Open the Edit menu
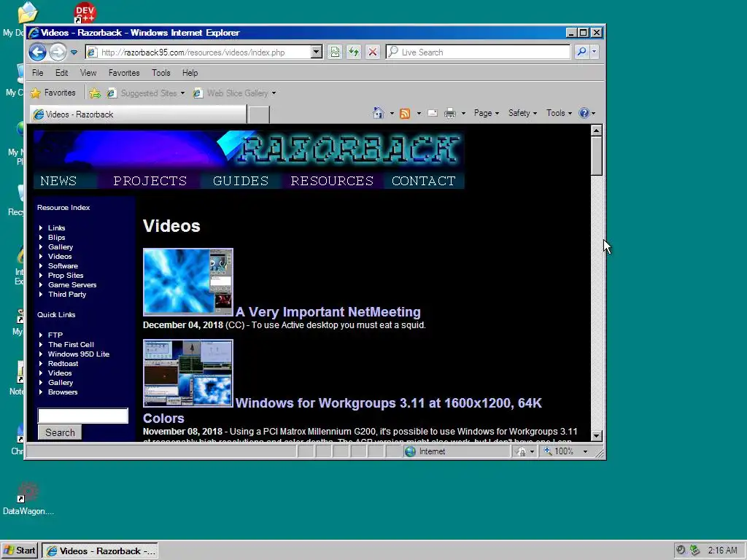Image resolution: width=747 pixels, height=560 pixels. click(61, 73)
